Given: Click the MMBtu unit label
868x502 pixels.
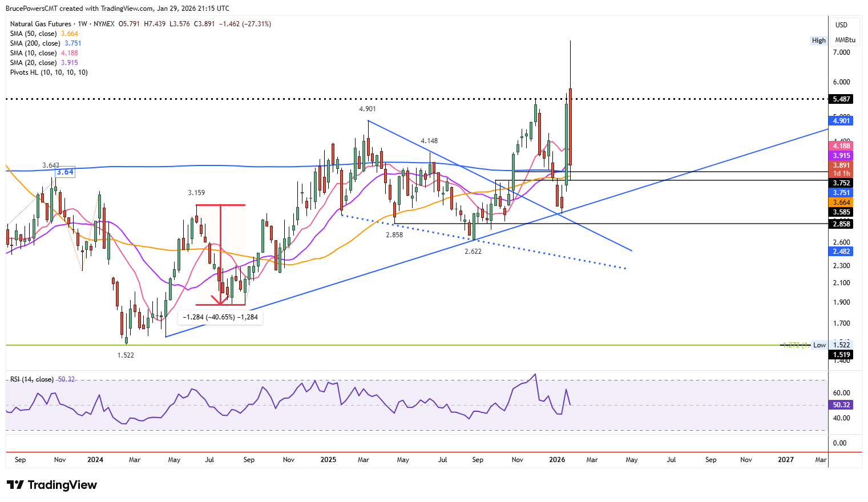Looking at the screenshot, I should pyautogui.click(x=845, y=40).
